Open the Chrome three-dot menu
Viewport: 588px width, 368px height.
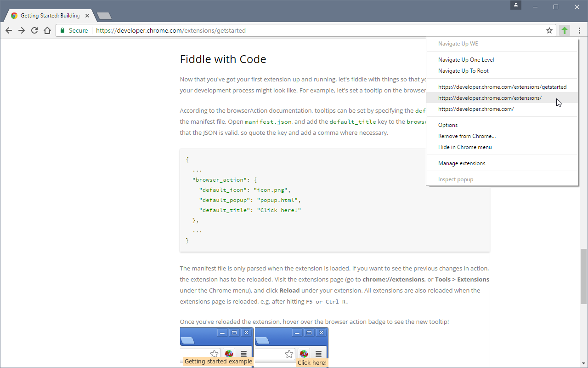579,30
